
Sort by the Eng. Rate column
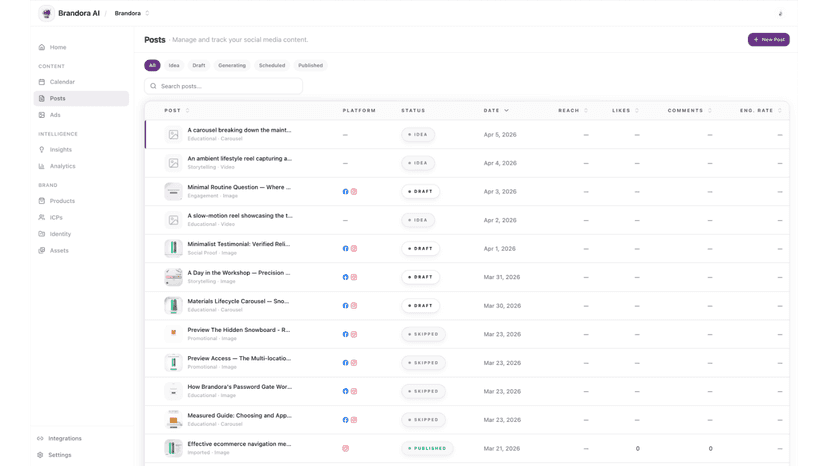click(x=761, y=110)
